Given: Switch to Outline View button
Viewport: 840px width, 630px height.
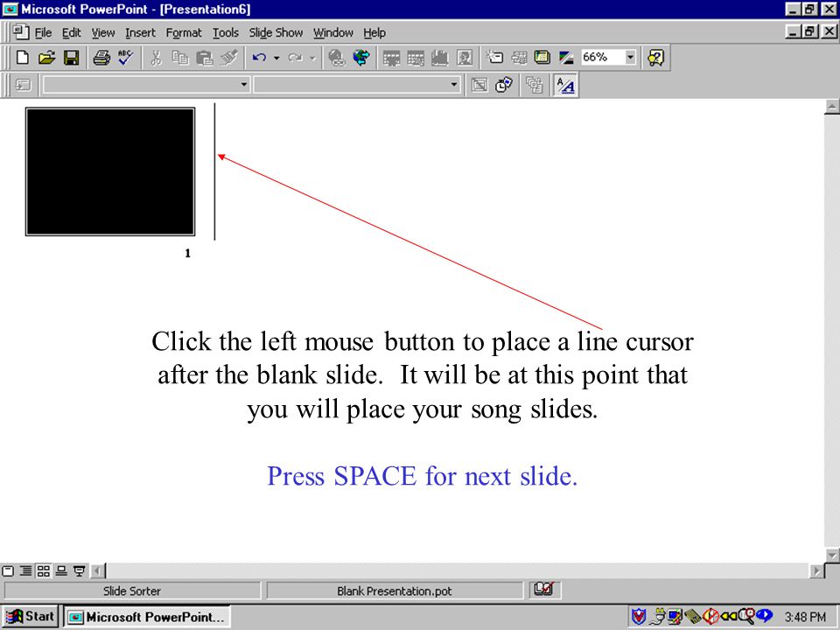Looking at the screenshot, I should click(25, 571).
